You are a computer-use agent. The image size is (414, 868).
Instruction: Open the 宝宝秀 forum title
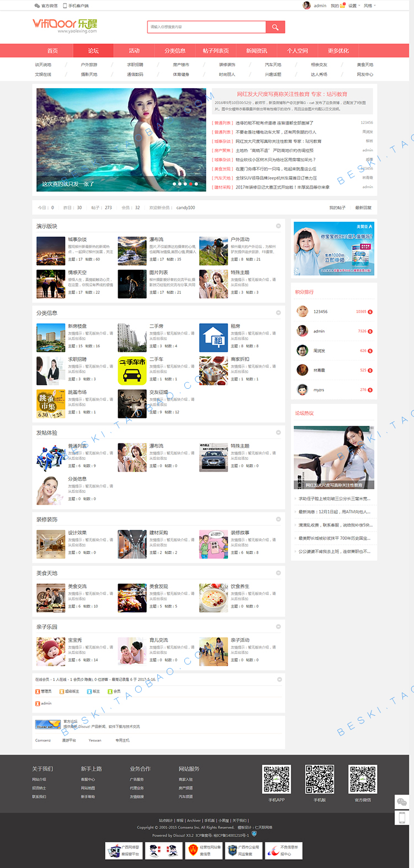coord(75,640)
